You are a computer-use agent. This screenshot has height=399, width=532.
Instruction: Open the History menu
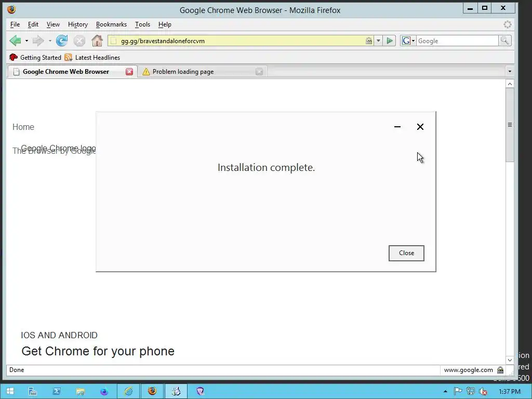(78, 24)
